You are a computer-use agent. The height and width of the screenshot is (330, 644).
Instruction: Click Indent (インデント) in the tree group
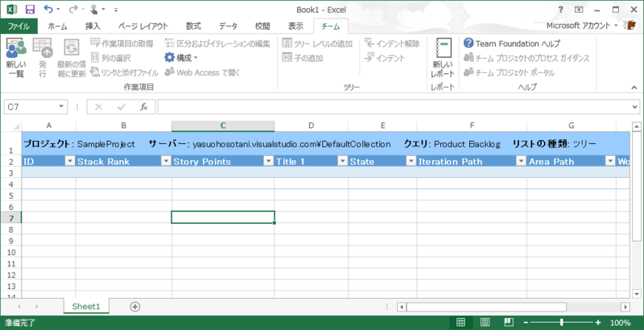pos(385,58)
